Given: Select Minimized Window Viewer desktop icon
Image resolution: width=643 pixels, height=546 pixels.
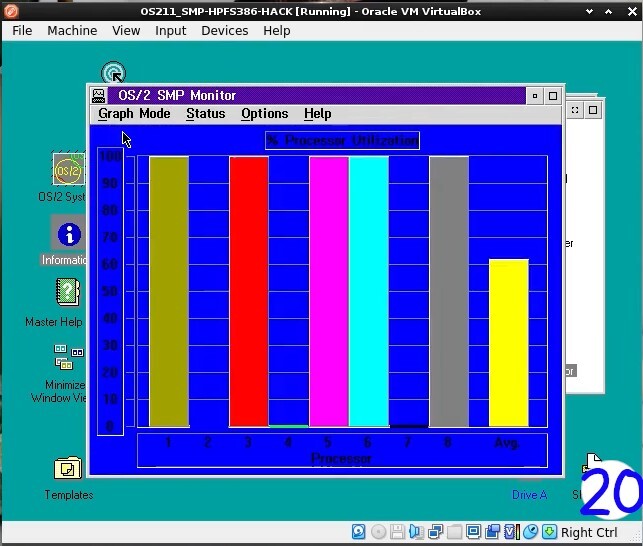Looking at the screenshot, I should tap(69, 357).
